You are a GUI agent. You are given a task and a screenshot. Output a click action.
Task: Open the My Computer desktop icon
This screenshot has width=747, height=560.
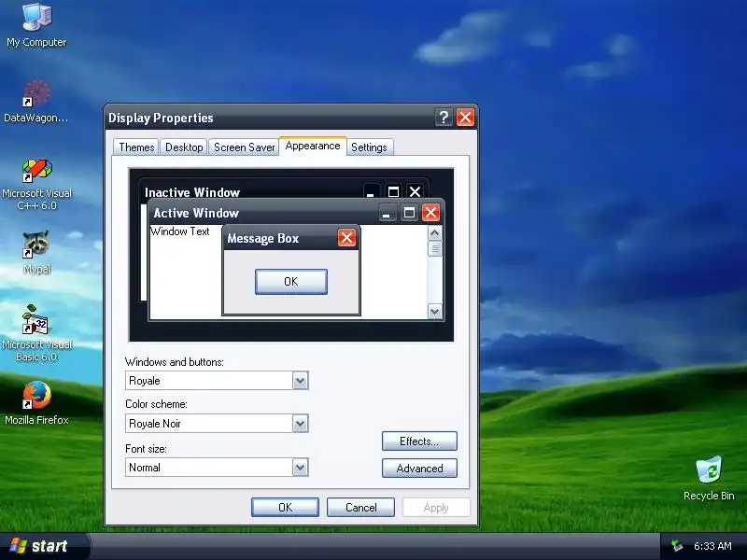36,25
